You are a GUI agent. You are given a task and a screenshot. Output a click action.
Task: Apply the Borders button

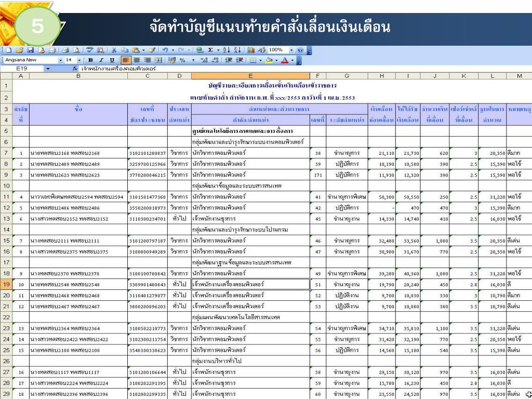click(253, 60)
